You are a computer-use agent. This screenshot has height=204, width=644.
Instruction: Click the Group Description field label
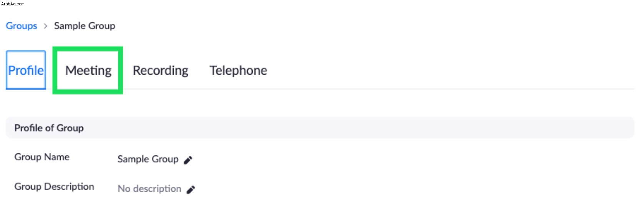pyautogui.click(x=54, y=187)
